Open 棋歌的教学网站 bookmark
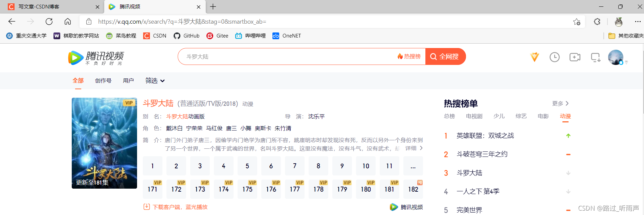 [76, 36]
